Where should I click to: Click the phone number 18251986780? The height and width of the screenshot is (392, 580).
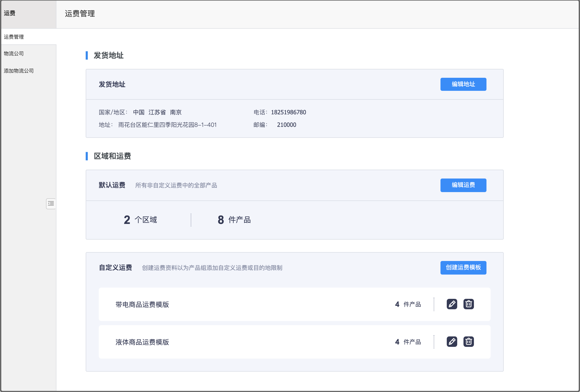coord(288,112)
